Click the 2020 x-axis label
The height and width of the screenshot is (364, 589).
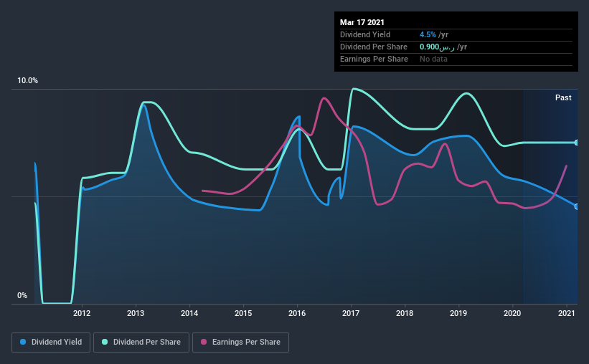[512, 313]
